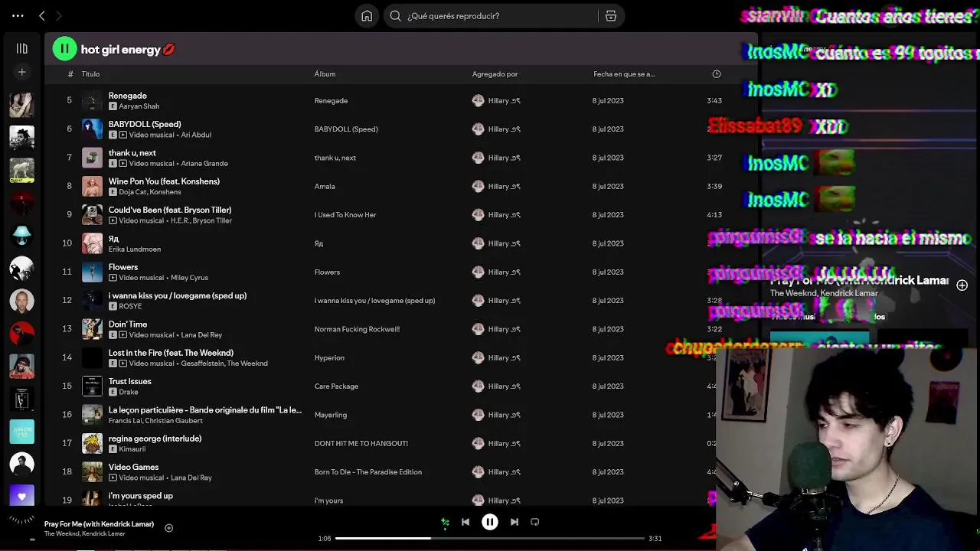Sort by the Título column header
This screenshot has height=551, width=980.
90,74
